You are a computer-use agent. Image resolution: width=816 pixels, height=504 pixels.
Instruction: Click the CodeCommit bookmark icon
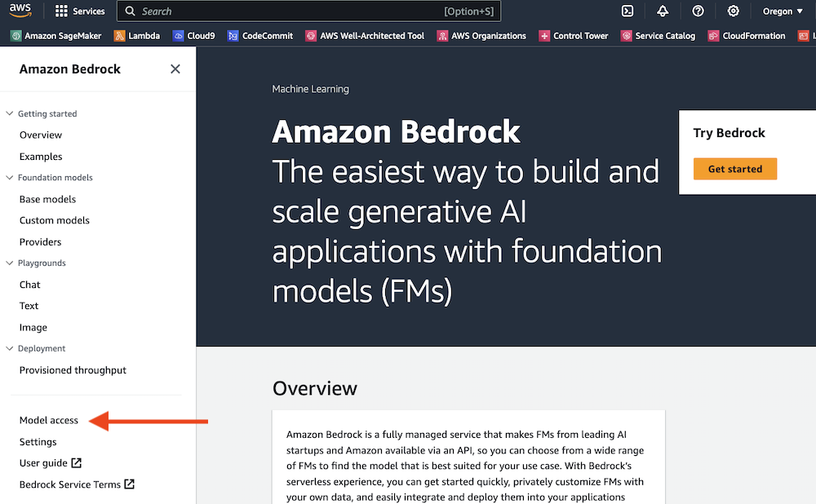[x=233, y=36]
